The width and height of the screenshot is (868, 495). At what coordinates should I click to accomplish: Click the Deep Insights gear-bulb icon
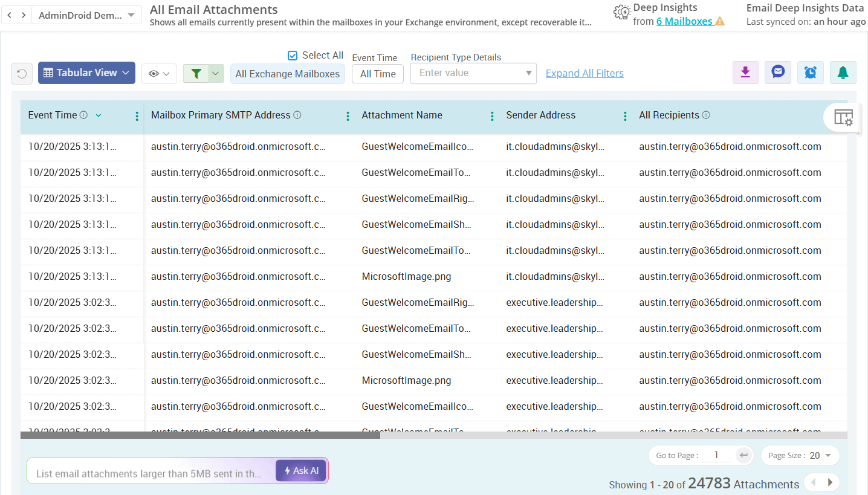[621, 11]
